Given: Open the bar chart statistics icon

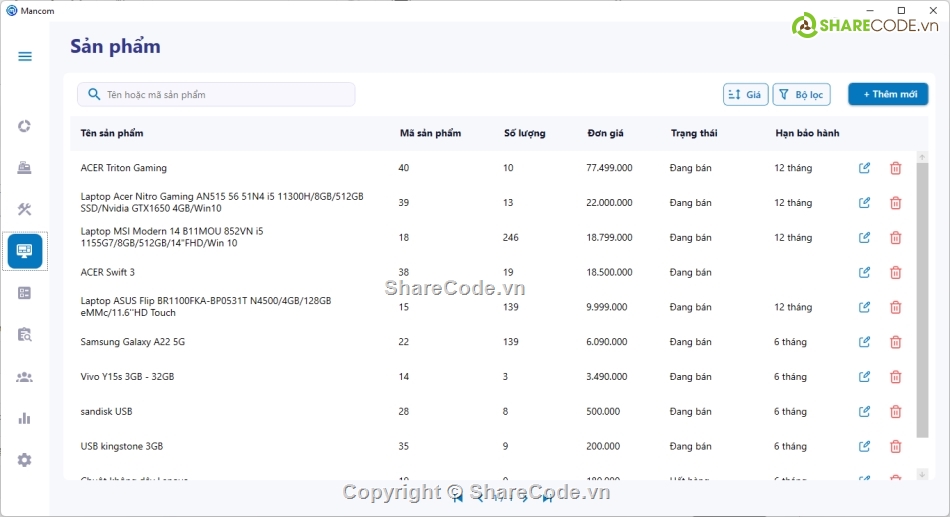Looking at the screenshot, I should 25,418.
